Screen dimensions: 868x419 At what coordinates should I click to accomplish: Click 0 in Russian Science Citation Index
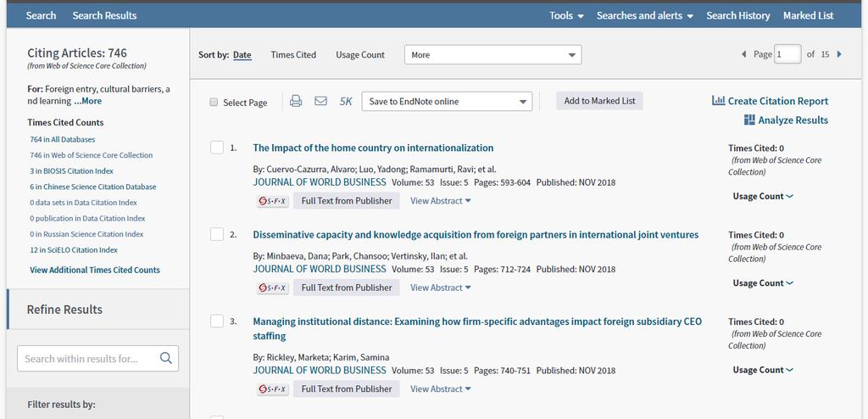[x=86, y=234]
